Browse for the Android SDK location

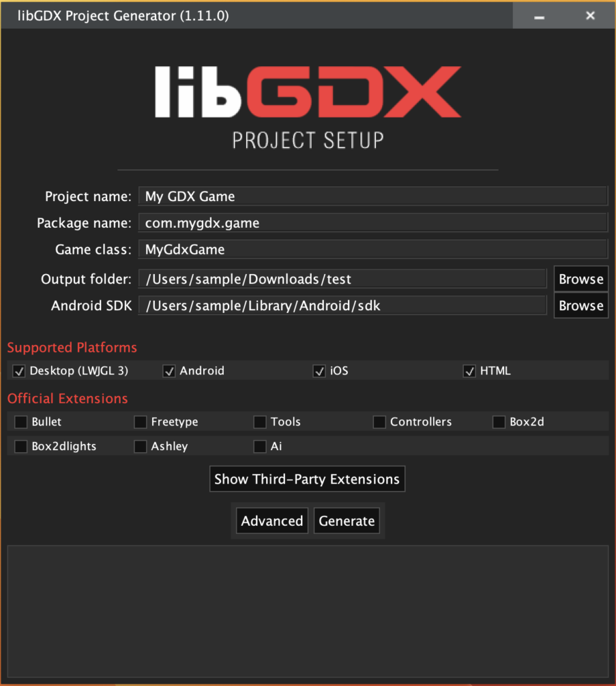tap(581, 305)
